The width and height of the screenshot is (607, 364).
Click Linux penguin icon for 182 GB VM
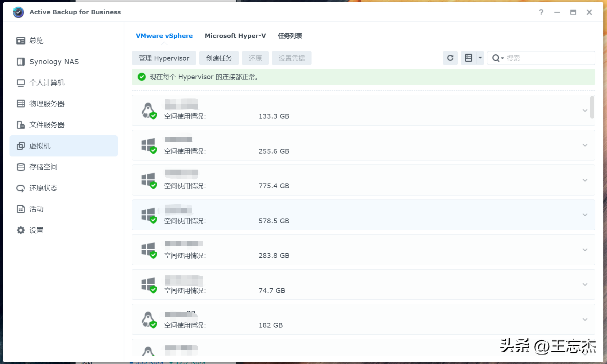[x=149, y=320]
